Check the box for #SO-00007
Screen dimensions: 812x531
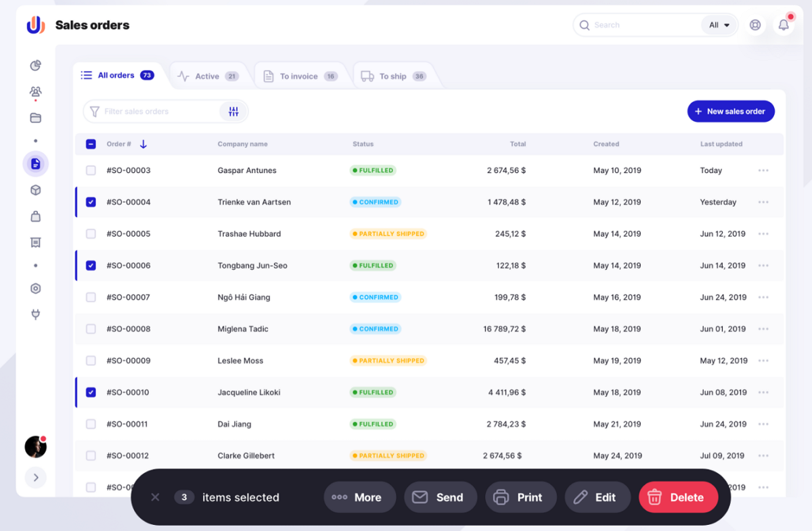coord(91,298)
